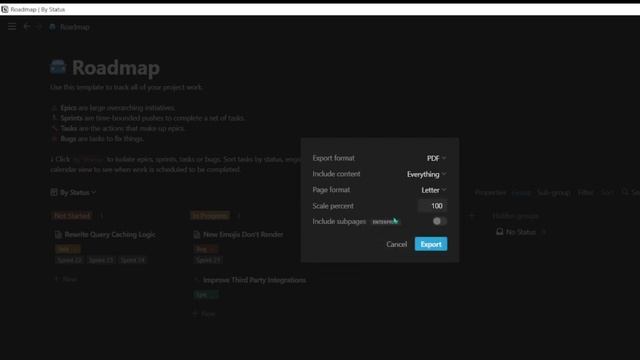Open the New Emojis Don't Render card
640x360 pixels.
tap(243, 235)
